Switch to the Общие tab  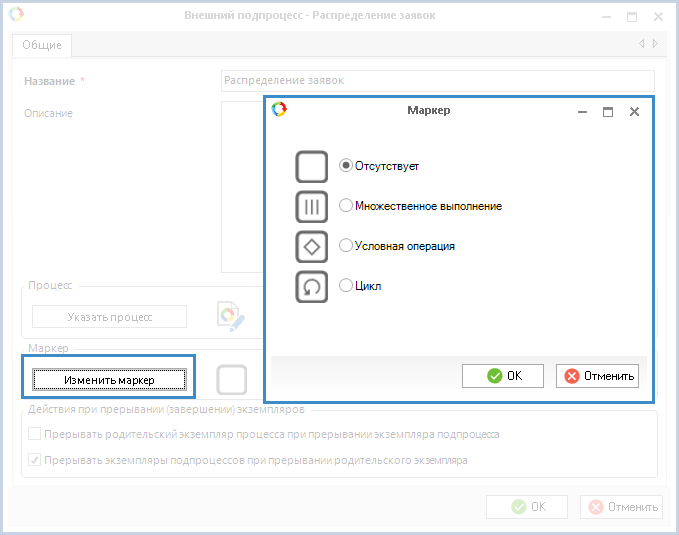(x=42, y=45)
